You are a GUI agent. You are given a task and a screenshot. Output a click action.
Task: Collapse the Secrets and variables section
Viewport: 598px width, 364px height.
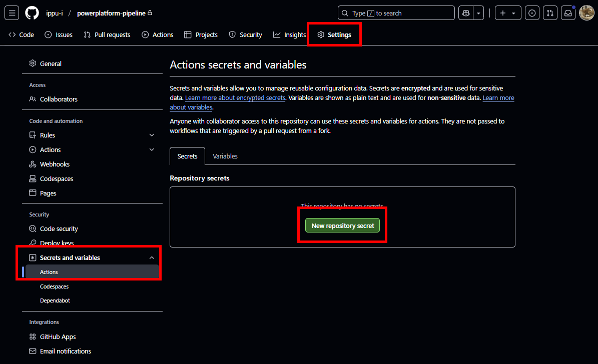152,257
